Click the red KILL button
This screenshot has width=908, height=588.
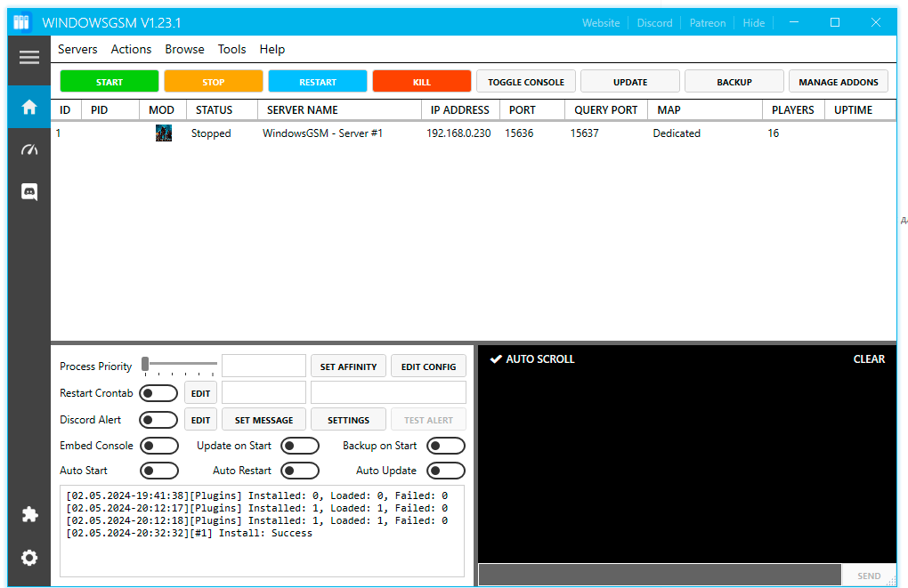pyautogui.click(x=422, y=82)
